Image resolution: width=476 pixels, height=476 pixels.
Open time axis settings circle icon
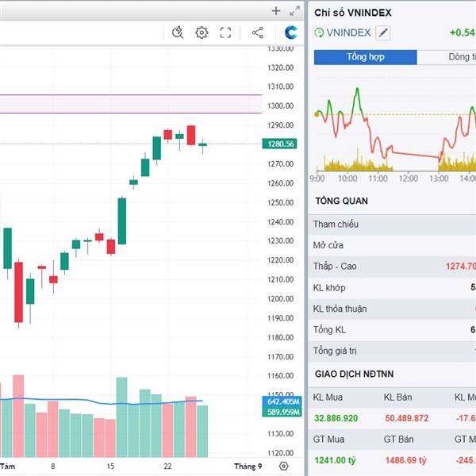[x=283, y=466]
